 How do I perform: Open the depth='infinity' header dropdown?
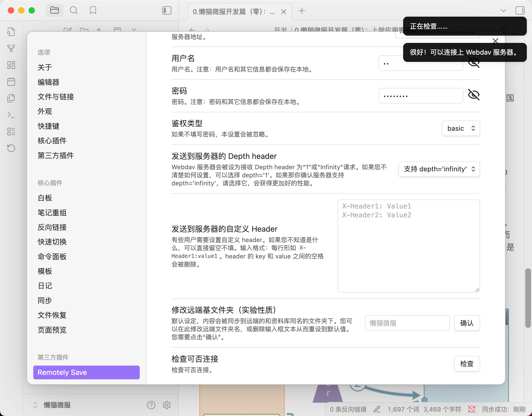click(x=439, y=169)
